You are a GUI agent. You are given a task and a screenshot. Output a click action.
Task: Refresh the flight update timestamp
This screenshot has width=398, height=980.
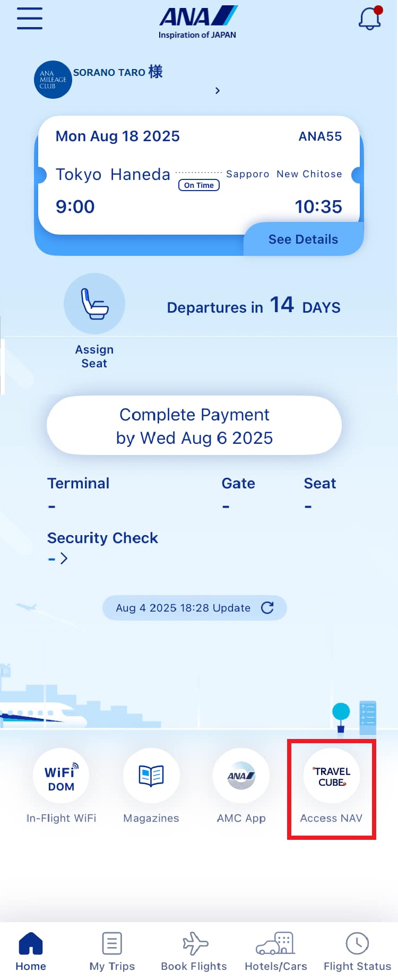[267, 608]
